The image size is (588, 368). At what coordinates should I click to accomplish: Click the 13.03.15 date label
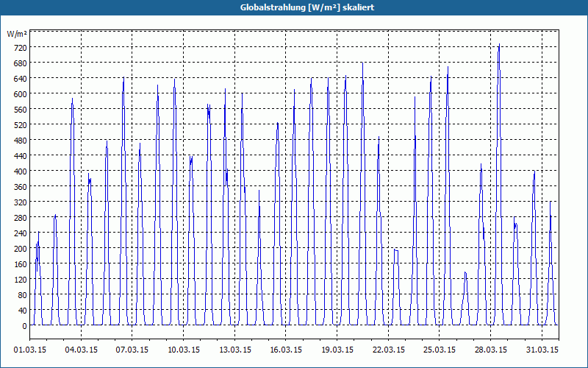click(x=234, y=350)
